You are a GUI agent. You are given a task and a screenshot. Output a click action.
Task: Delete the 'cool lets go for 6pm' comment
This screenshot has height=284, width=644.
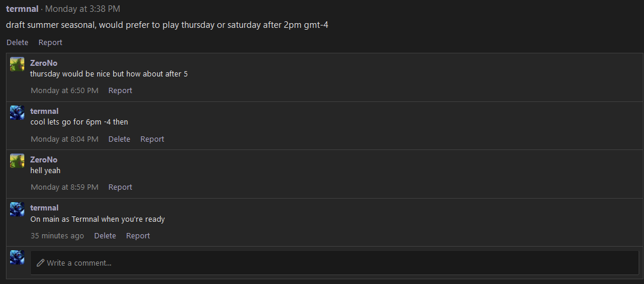(119, 139)
